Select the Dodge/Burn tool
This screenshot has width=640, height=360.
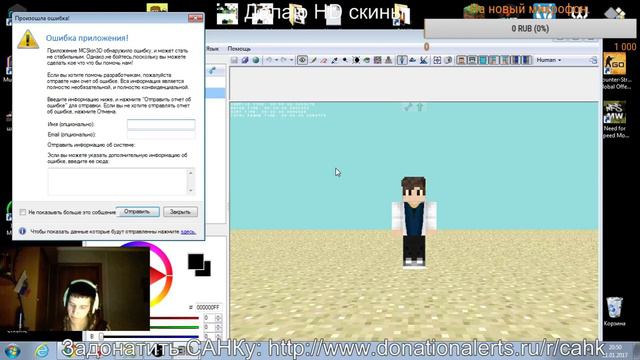345,60
